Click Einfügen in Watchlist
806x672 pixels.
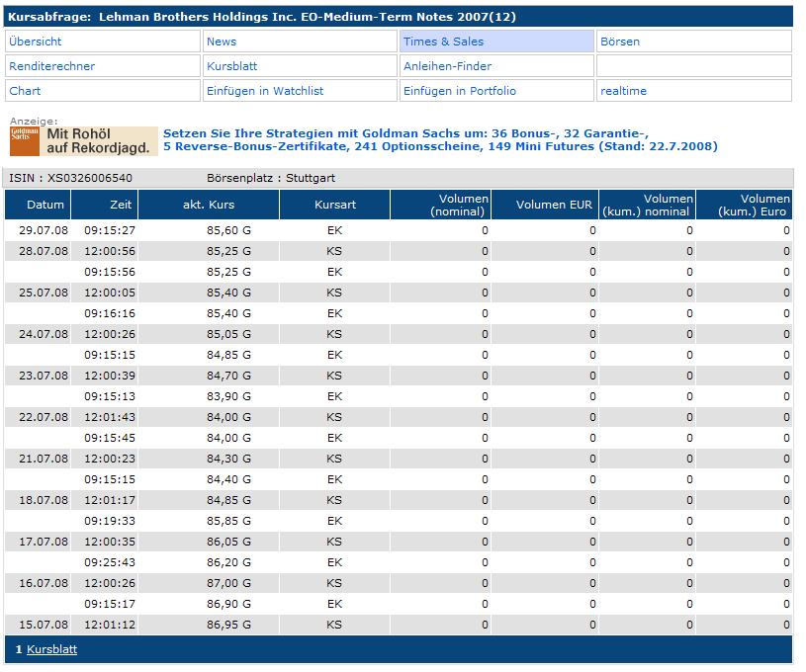click(x=264, y=91)
